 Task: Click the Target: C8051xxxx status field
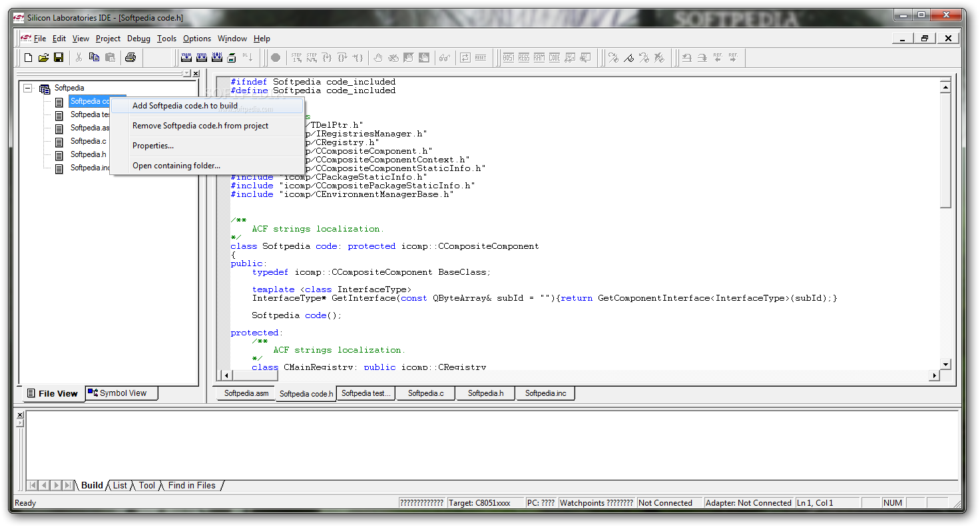[485, 503]
